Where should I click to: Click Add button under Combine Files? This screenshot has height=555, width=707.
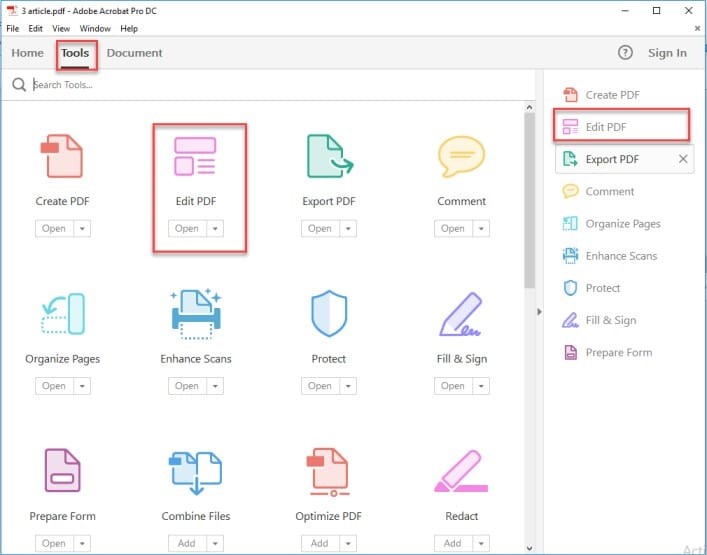point(187,543)
